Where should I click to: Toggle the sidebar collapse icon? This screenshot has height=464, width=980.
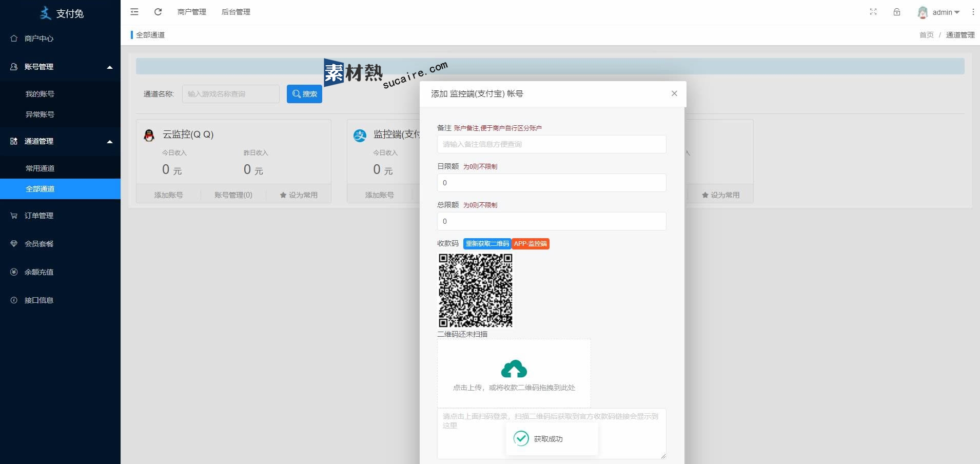tap(134, 12)
